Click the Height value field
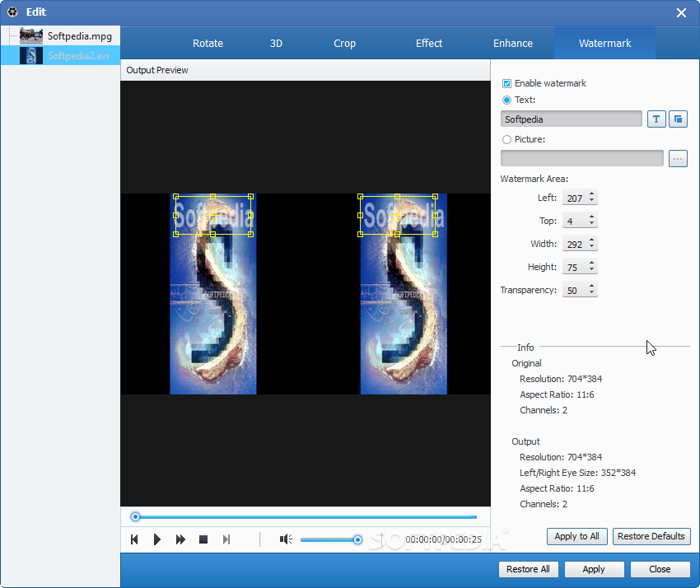The image size is (700, 588). pos(575,268)
